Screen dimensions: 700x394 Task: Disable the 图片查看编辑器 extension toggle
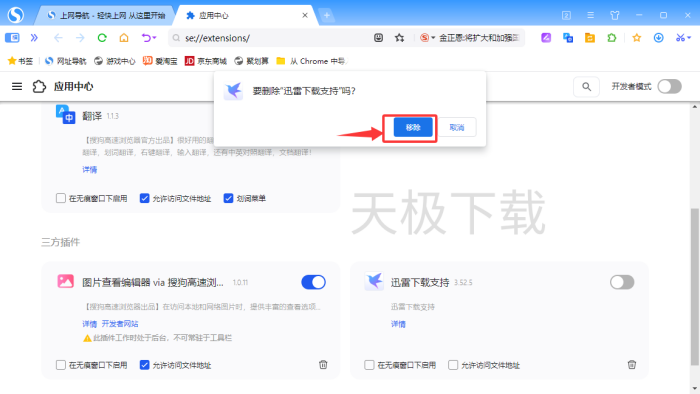point(313,282)
